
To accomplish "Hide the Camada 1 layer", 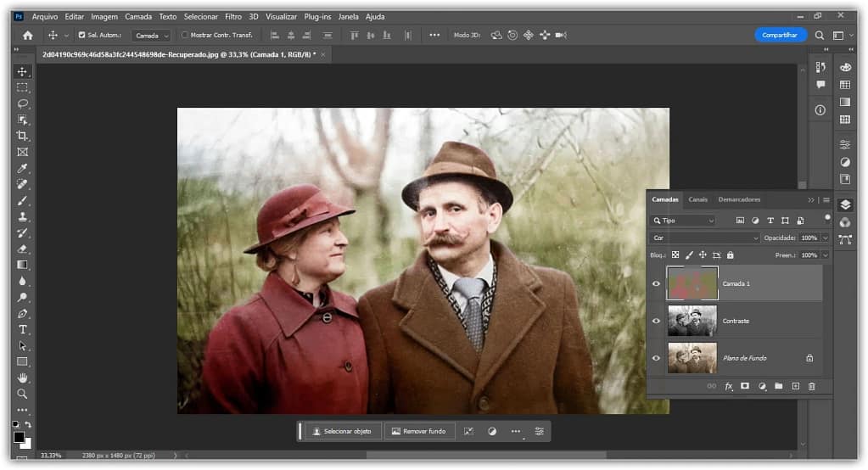I will pyautogui.click(x=656, y=283).
